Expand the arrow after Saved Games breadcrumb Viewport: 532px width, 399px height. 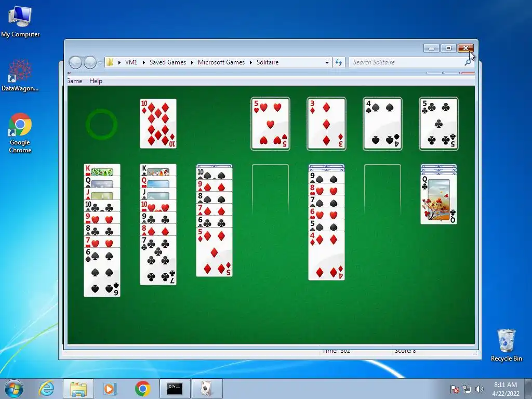(192, 62)
